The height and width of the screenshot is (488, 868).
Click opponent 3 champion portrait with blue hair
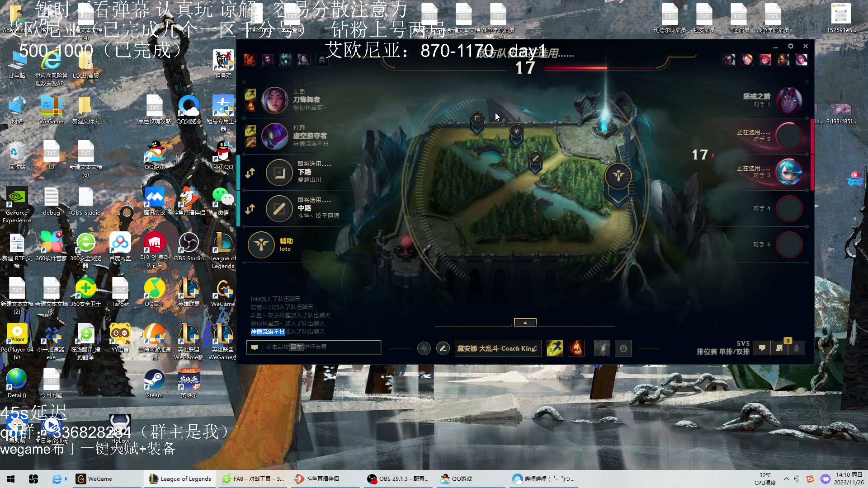[789, 172]
